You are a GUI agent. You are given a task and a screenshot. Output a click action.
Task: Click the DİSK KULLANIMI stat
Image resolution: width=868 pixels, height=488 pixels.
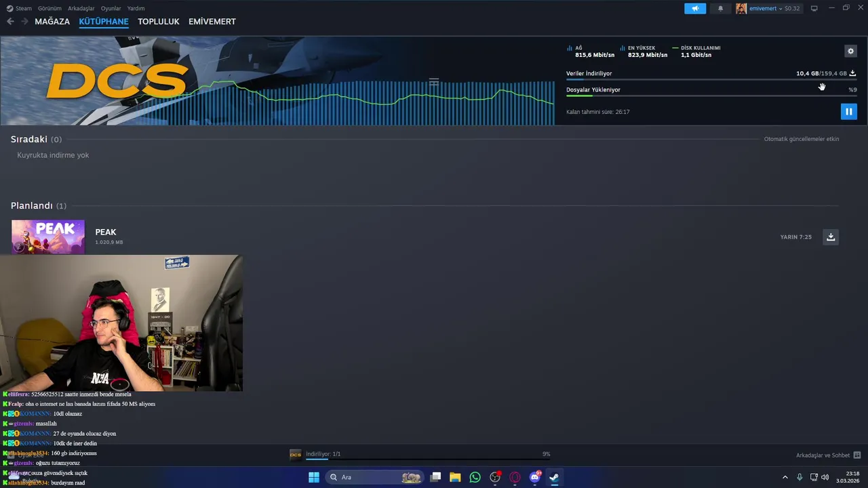point(696,52)
